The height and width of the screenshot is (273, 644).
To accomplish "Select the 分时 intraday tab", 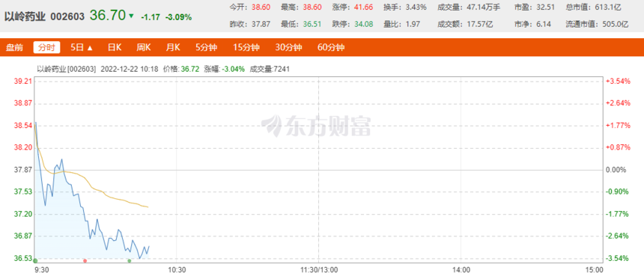I will pyautogui.click(x=47, y=47).
